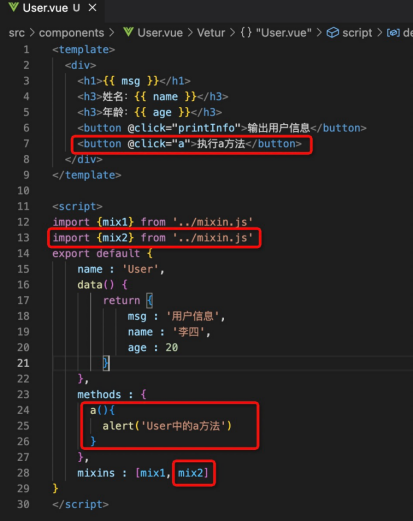Click export default on line 14
The width and height of the screenshot is (413, 521).
click(x=96, y=253)
